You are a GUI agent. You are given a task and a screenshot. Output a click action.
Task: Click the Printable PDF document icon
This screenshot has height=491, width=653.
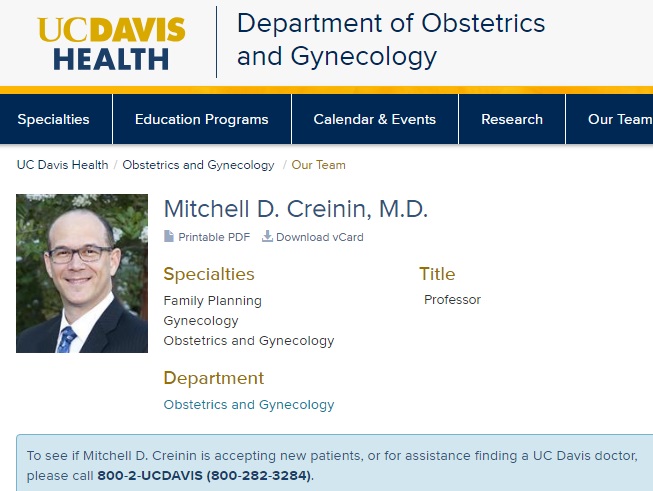(x=169, y=237)
